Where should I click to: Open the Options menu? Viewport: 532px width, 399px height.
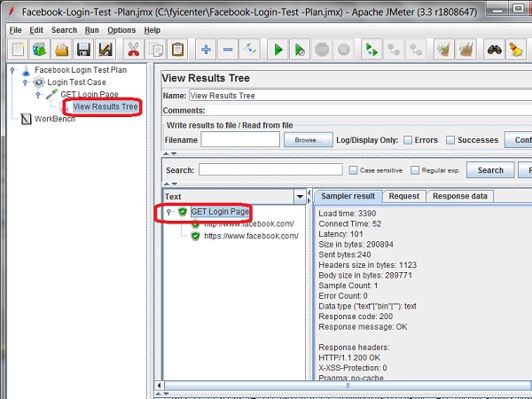pyautogui.click(x=121, y=29)
